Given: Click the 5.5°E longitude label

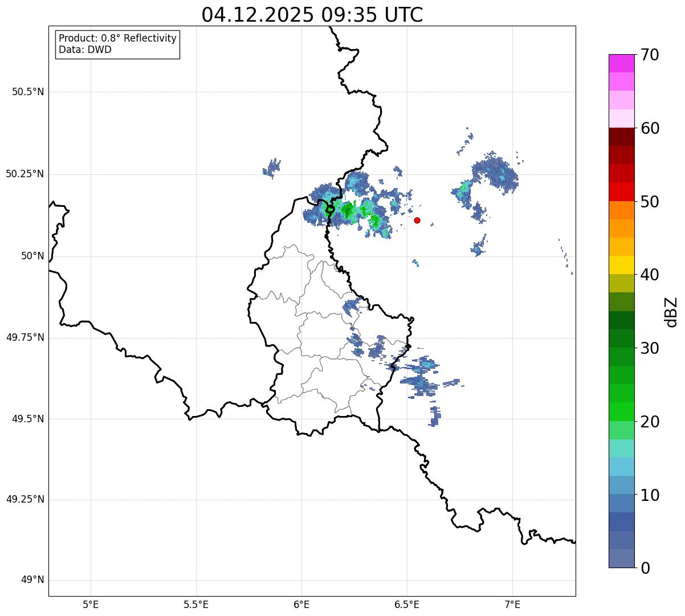Looking at the screenshot, I should point(196,604).
